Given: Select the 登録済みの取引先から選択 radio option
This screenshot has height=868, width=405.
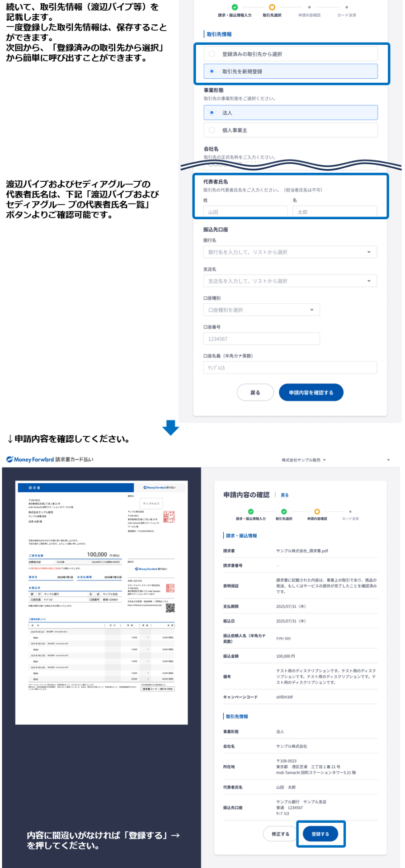Looking at the screenshot, I should point(212,54).
